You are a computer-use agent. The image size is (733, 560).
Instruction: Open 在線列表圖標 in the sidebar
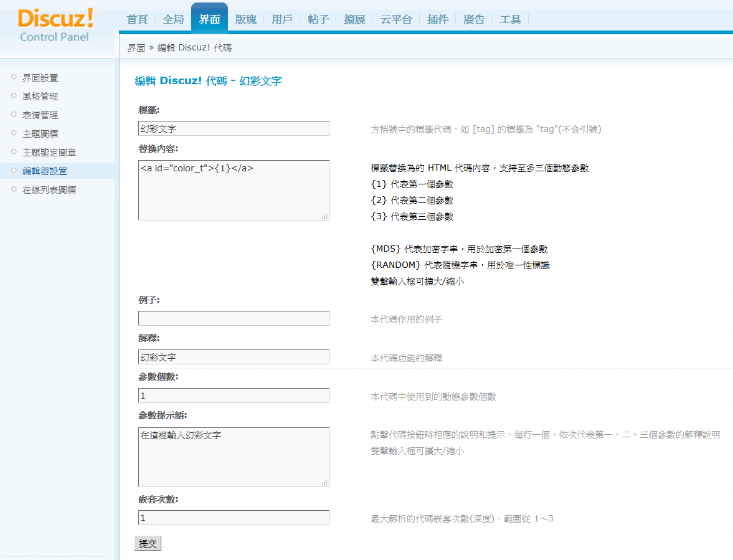point(49,190)
